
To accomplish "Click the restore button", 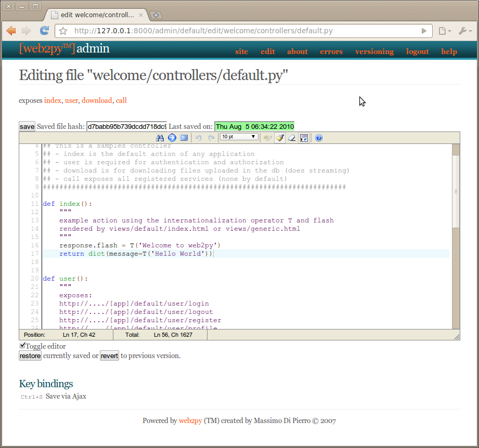I will [30, 355].
